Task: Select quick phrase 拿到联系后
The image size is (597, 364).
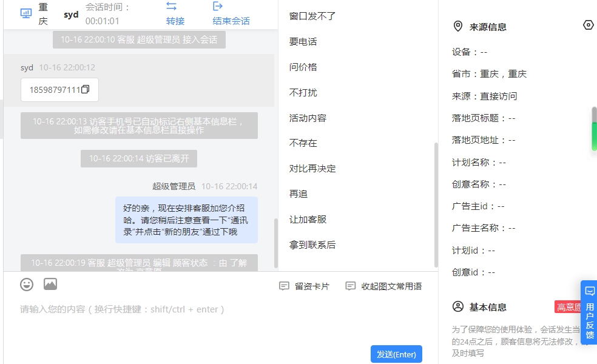Action: pyautogui.click(x=312, y=245)
